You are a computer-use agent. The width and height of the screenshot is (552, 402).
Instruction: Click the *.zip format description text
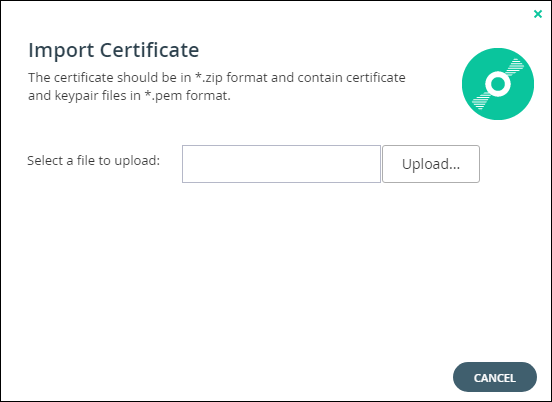(x=217, y=77)
